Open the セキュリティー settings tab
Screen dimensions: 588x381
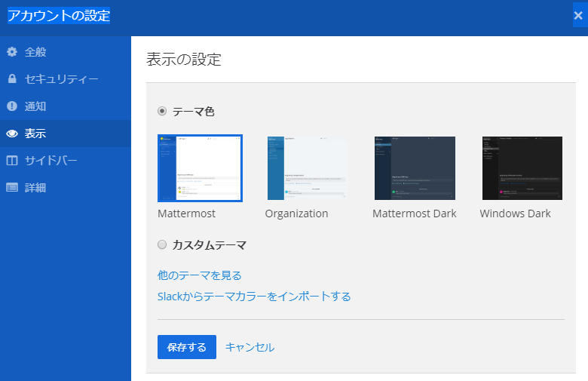(x=66, y=78)
